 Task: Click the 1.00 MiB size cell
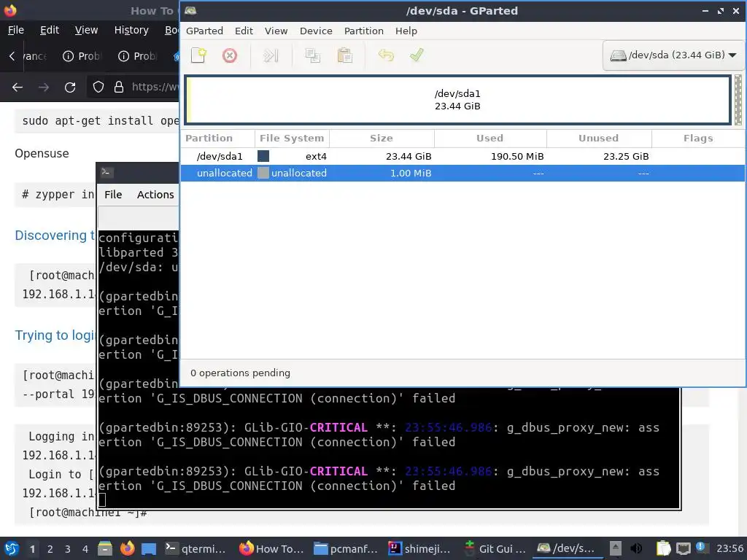411,173
